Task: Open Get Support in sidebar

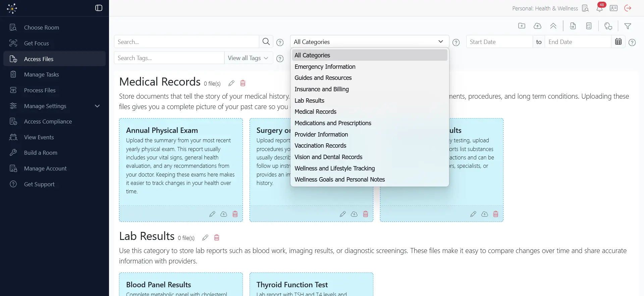Action: (x=54, y=184)
